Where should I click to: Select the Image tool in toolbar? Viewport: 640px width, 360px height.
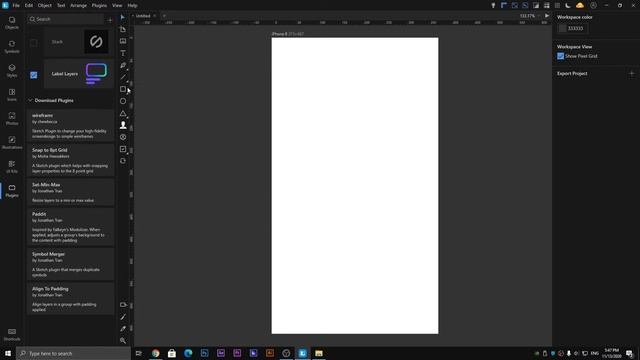pos(123,41)
